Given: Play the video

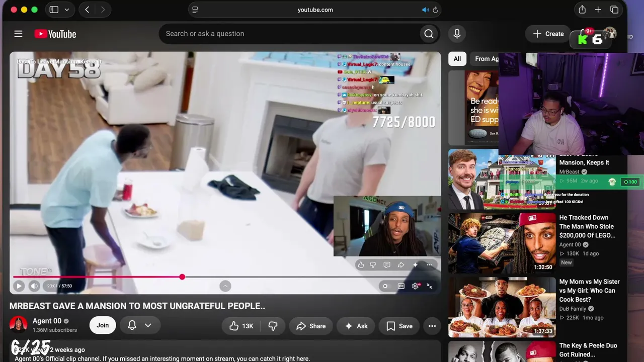Looking at the screenshot, I should click(19, 286).
